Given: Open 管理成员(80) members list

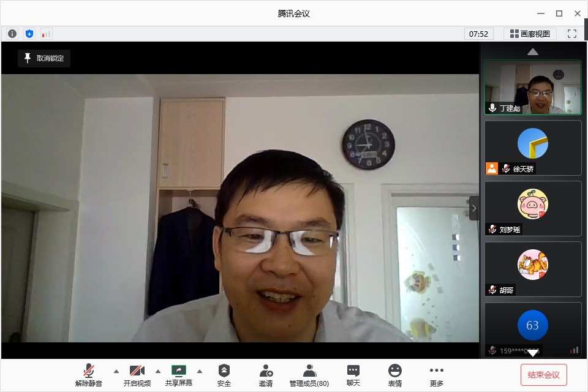Looking at the screenshot, I should pos(309,375).
